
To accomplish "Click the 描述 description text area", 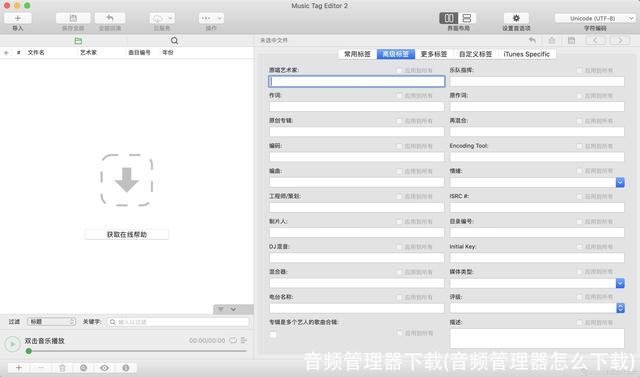I will tap(537, 338).
